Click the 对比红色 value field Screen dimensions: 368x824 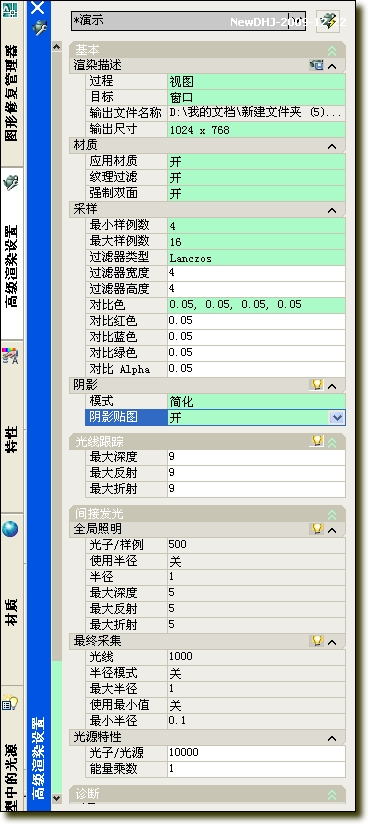point(257,321)
